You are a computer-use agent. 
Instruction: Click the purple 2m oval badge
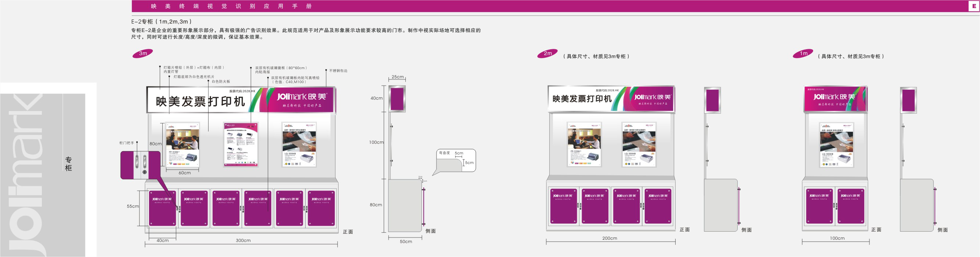coord(547,53)
